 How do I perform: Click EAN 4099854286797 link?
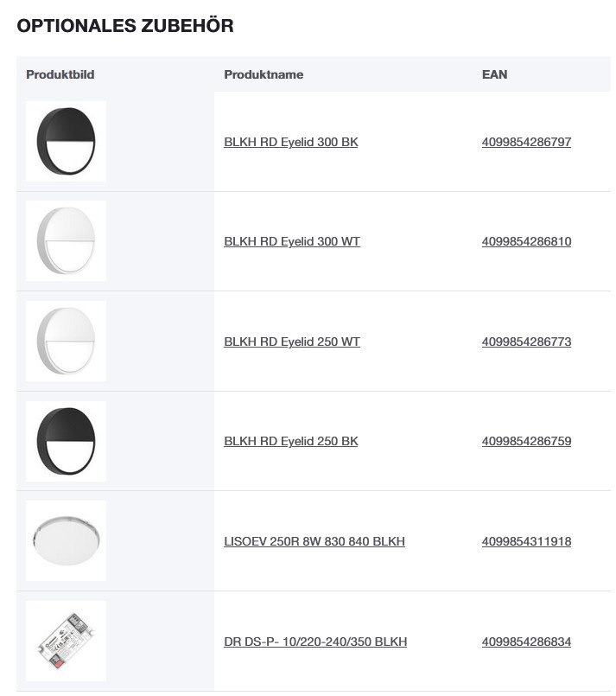526,142
